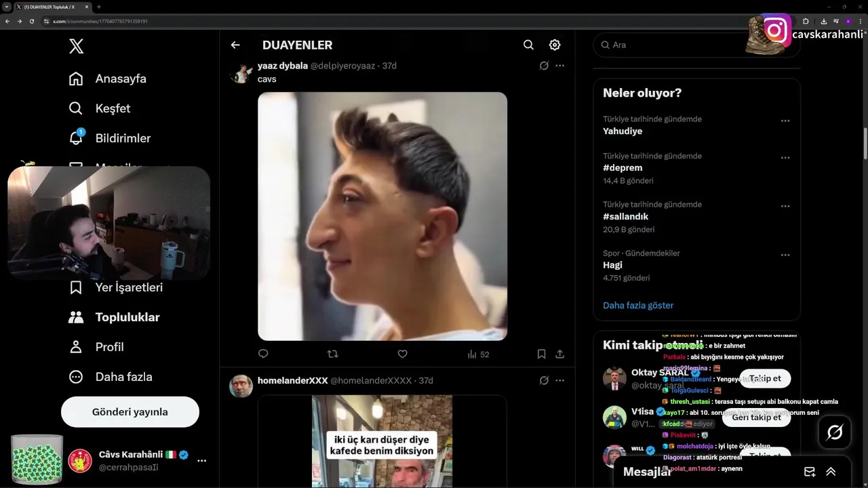
Task: Click browser back button
Action: click(x=7, y=21)
